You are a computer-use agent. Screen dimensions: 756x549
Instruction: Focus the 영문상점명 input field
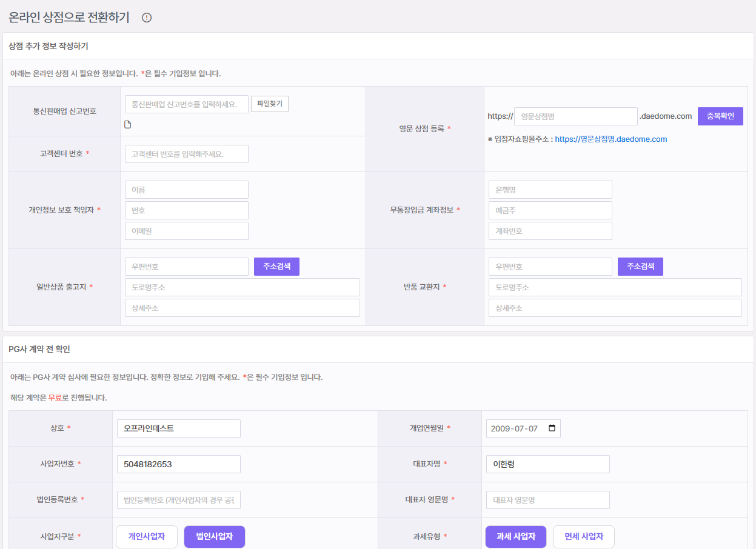click(x=575, y=116)
